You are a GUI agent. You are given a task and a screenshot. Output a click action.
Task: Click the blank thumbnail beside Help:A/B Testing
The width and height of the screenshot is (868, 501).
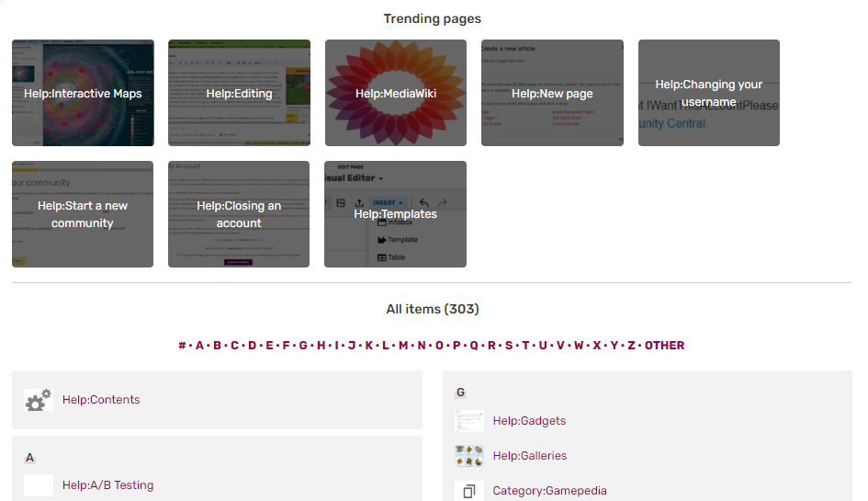point(39,485)
